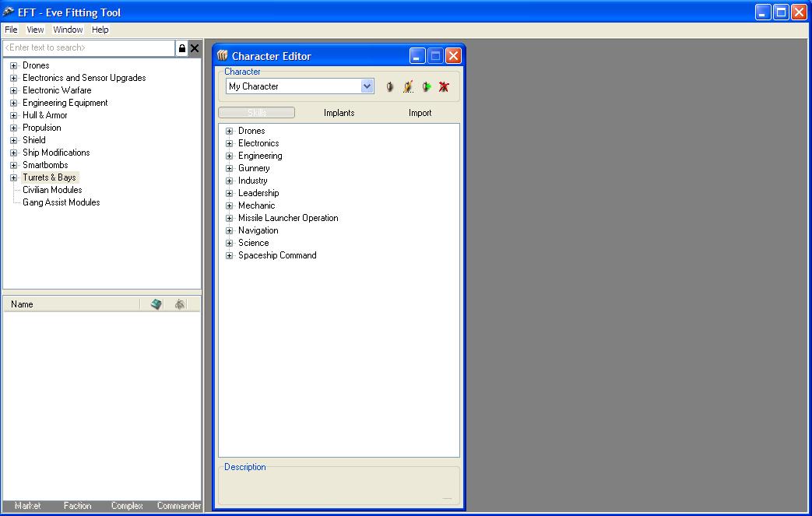Click the module search text field
Screen dimensions: 812x516
(x=89, y=47)
